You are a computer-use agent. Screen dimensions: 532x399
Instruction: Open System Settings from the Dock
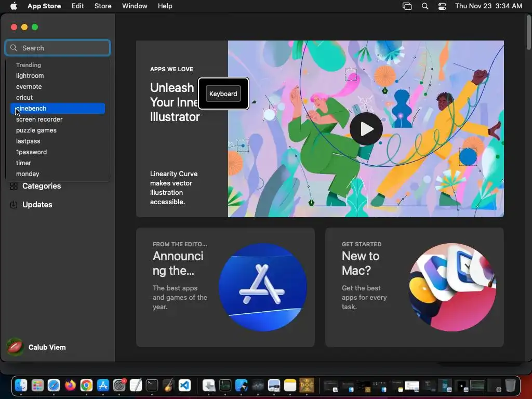coord(119,385)
